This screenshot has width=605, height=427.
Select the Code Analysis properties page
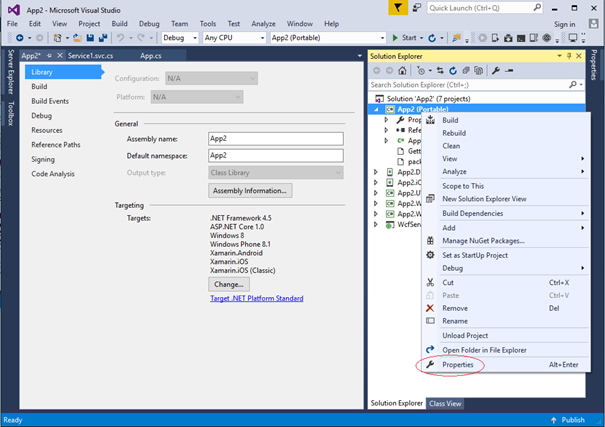(53, 174)
